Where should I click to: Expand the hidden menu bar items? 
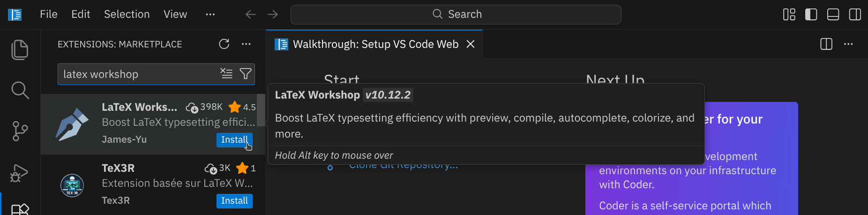click(x=210, y=15)
